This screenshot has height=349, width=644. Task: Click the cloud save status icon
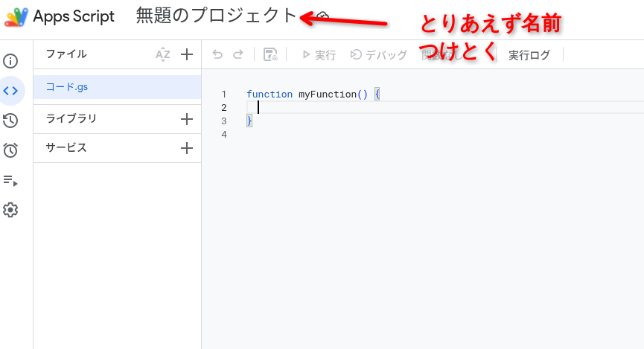pos(323,16)
